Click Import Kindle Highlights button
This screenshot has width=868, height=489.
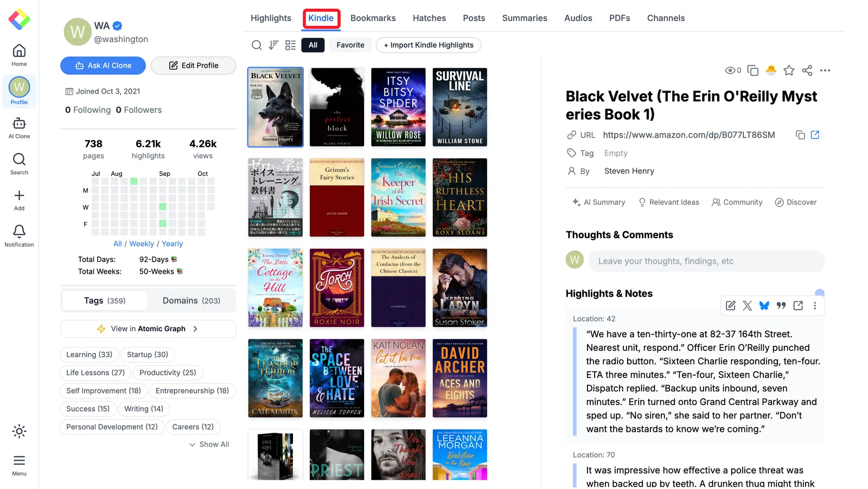(429, 45)
